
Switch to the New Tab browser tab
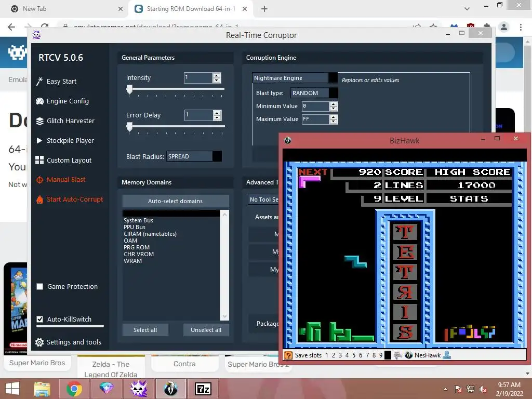[67, 9]
